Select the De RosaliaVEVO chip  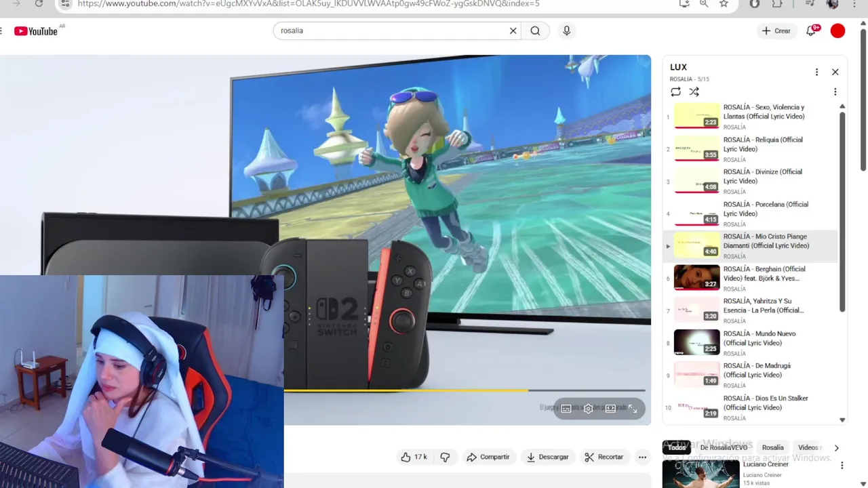pos(724,447)
